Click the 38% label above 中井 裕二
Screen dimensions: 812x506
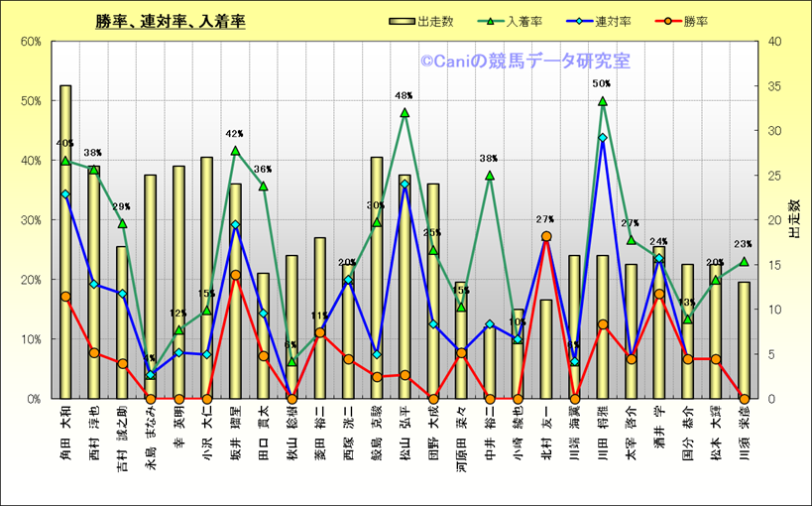point(489,158)
